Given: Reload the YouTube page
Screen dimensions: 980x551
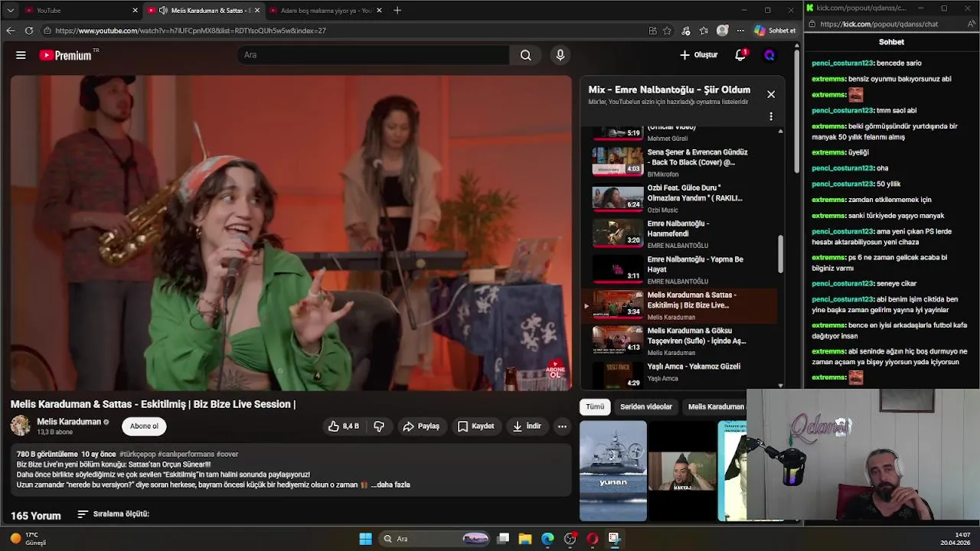Looking at the screenshot, I should click(29, 31).
